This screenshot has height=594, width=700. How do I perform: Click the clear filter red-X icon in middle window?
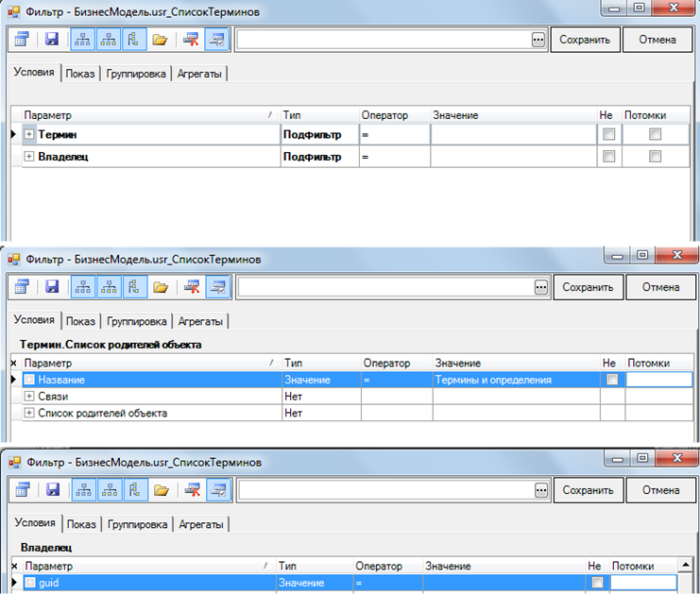tap(191, 288)
